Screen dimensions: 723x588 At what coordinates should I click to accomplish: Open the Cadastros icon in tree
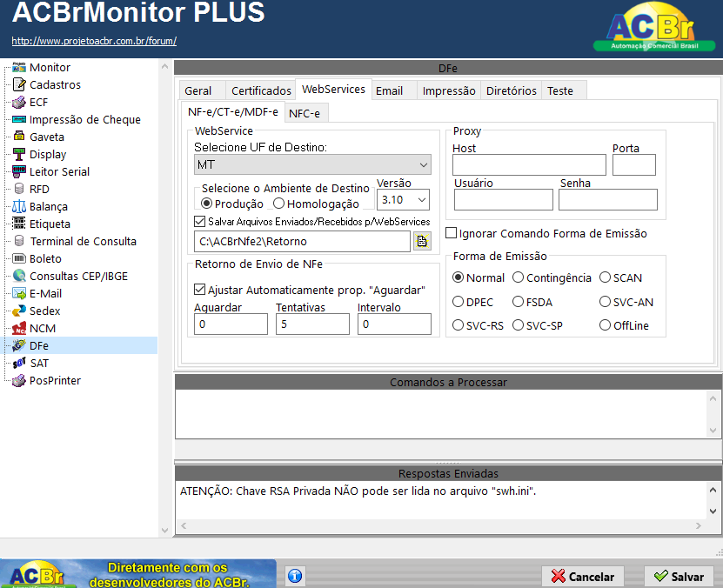(x=19, y=84)
